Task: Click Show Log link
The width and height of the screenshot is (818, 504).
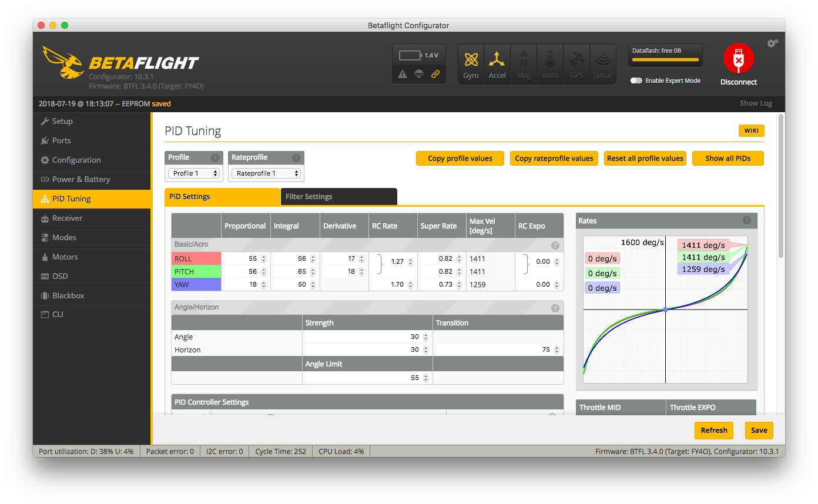Action: (x=756, y=103)
